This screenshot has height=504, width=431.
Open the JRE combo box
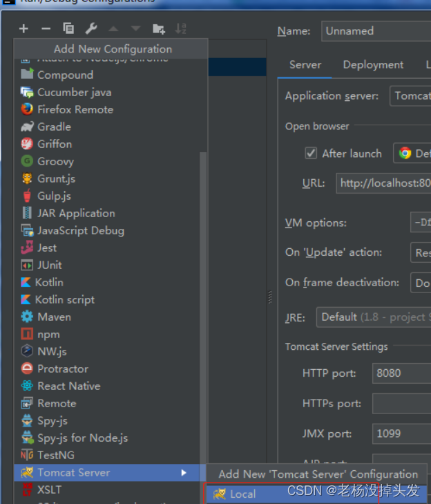[x=373, y=317]
